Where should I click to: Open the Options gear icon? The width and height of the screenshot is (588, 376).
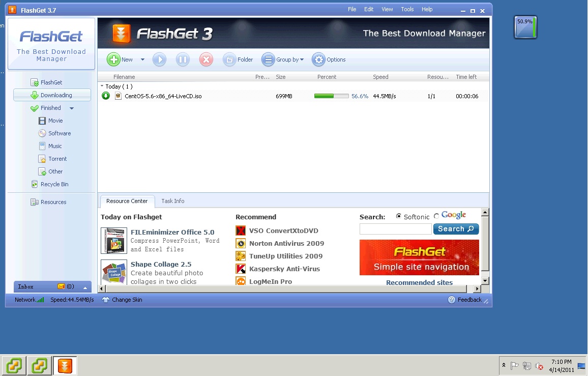(x=318, y=60)
